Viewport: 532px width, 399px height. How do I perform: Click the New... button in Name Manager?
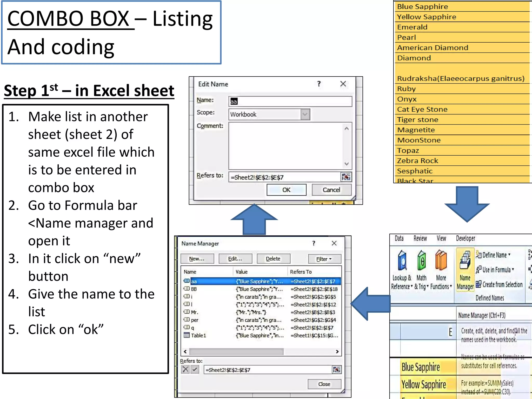pos(197,259)
